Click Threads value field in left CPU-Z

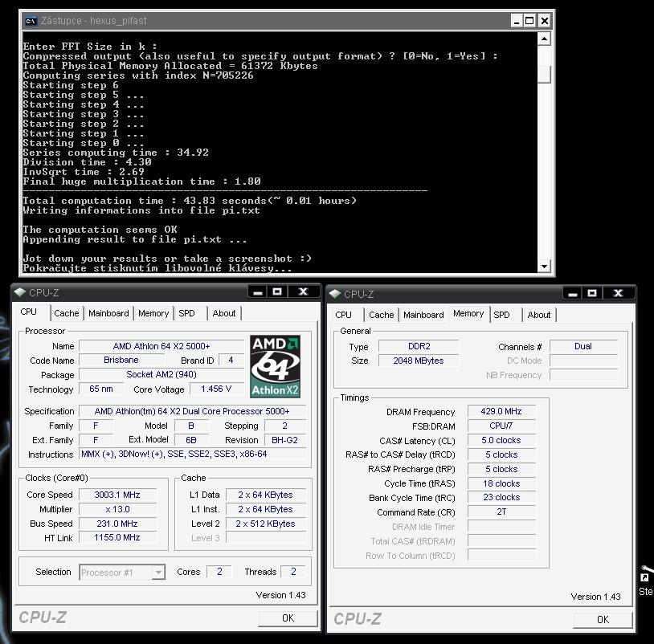point(293,572)
